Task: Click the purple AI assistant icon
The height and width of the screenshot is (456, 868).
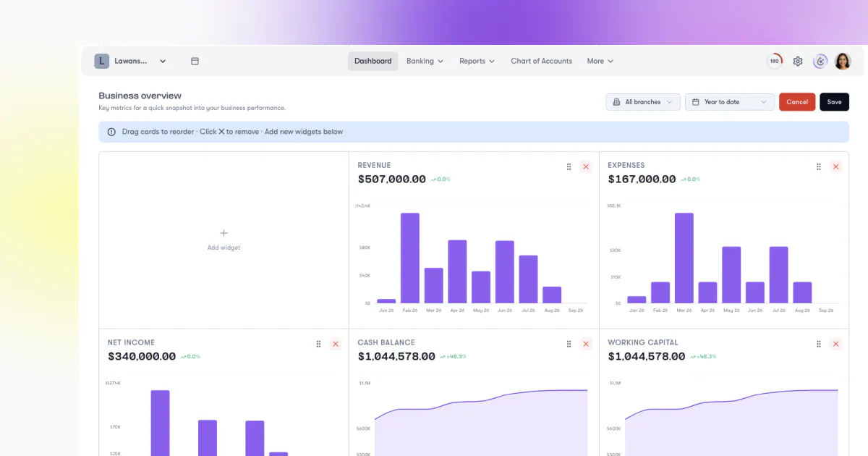Action: tap(820, 62)
